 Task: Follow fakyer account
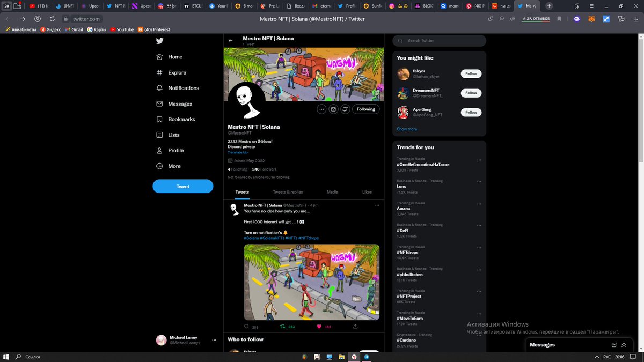pos(471,74)
